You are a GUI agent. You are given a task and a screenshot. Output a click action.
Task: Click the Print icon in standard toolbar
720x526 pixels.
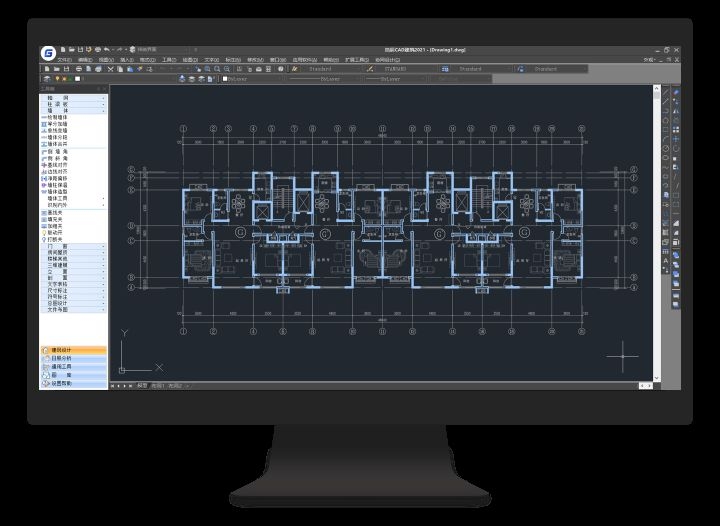(82, 69)
